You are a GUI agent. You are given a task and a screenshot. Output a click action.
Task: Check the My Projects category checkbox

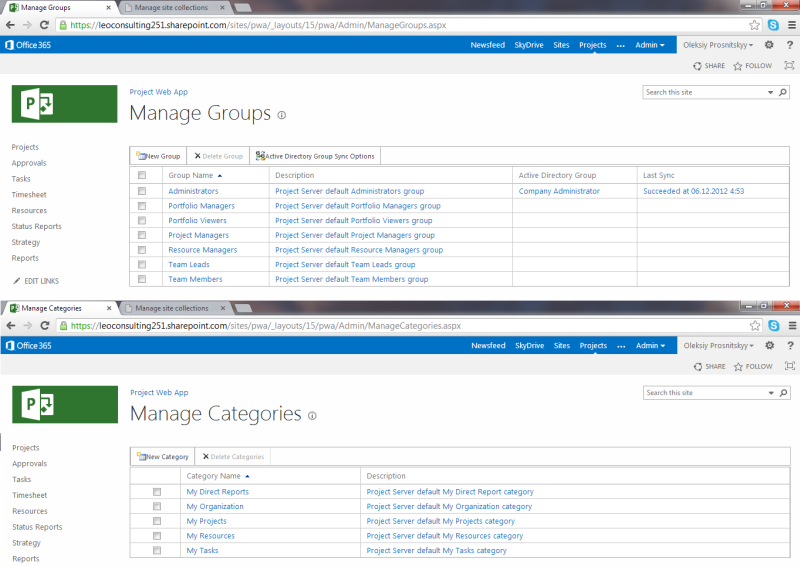157,521
